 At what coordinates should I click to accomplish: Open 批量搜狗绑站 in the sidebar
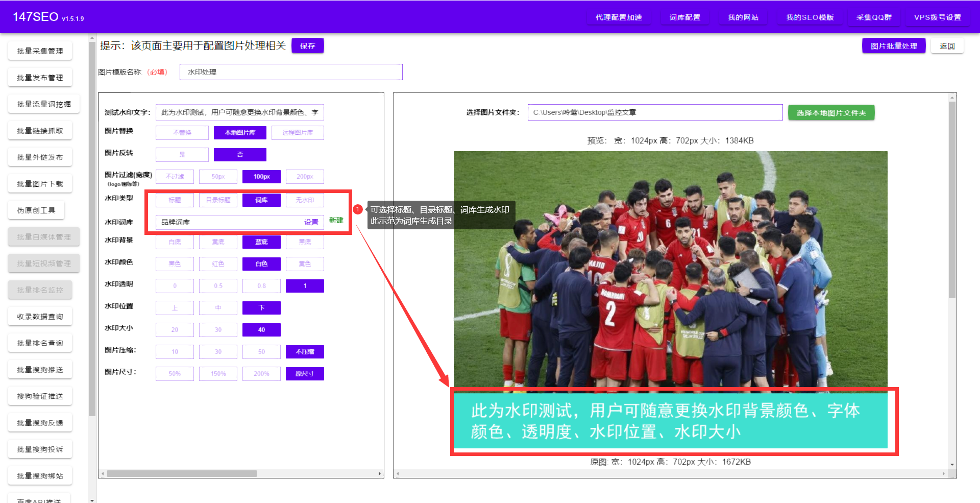point(40,476)
